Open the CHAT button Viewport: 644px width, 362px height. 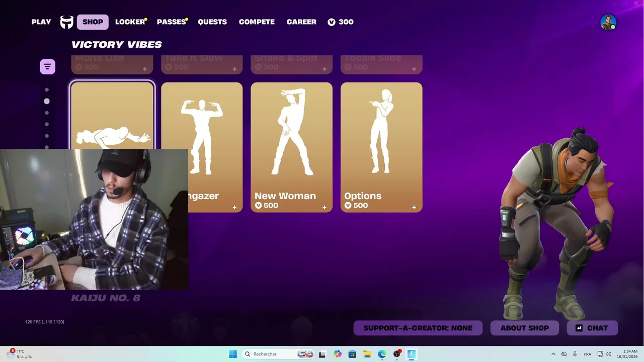coord(592,328)
